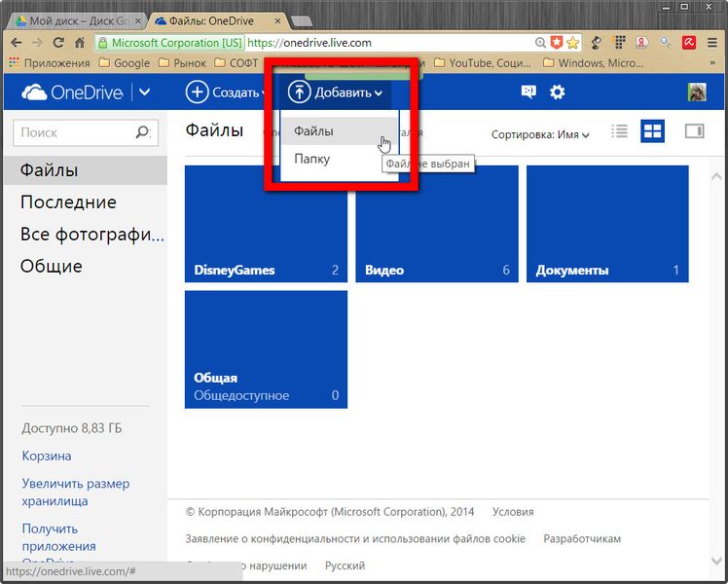The image size is (728, 584).
Task: Click Получить приложения link
Action: coord(59,537)
